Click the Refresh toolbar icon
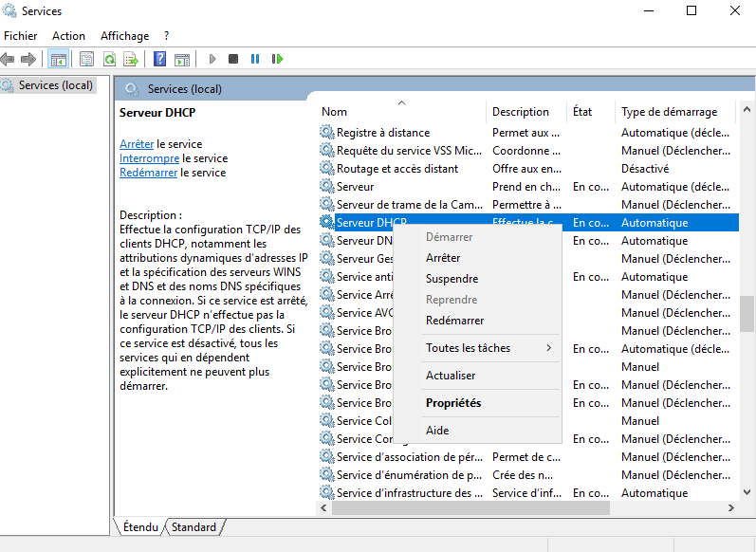Image resolution: width=756 pixels, height=552 pixels. pos(109,59)
